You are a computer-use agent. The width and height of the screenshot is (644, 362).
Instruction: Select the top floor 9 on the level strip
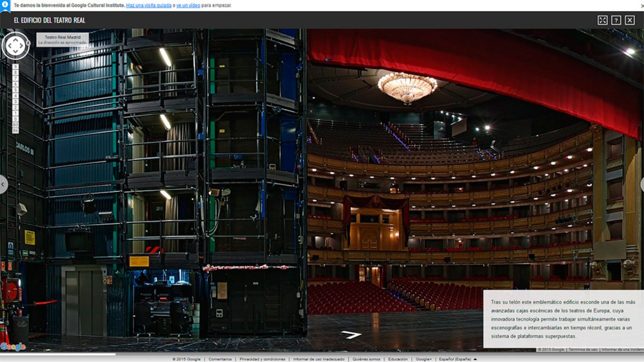15,66
